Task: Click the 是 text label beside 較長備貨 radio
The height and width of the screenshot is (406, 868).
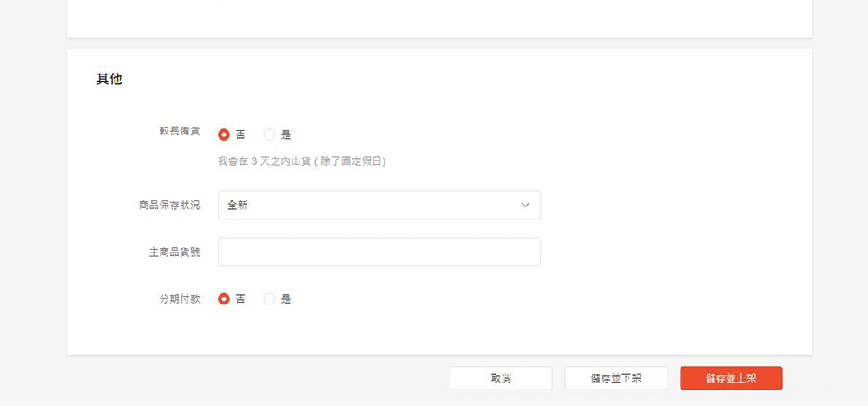Action: [x=286, y=134]
